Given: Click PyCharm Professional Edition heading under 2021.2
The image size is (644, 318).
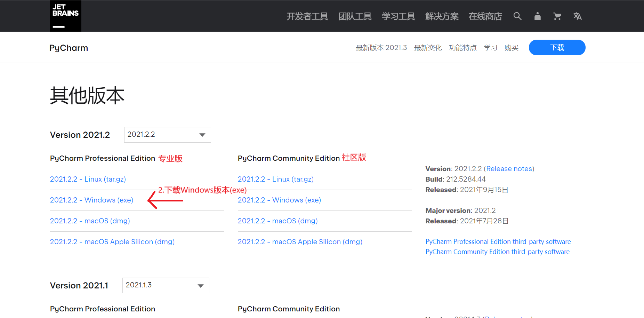Looking at the screenshot, I should coord(103,158).
